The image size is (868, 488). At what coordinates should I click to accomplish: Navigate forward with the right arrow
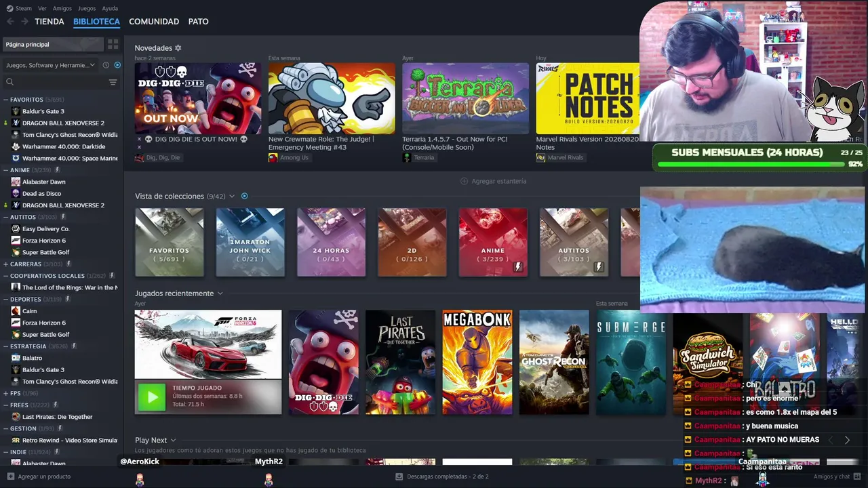[24, 22]
